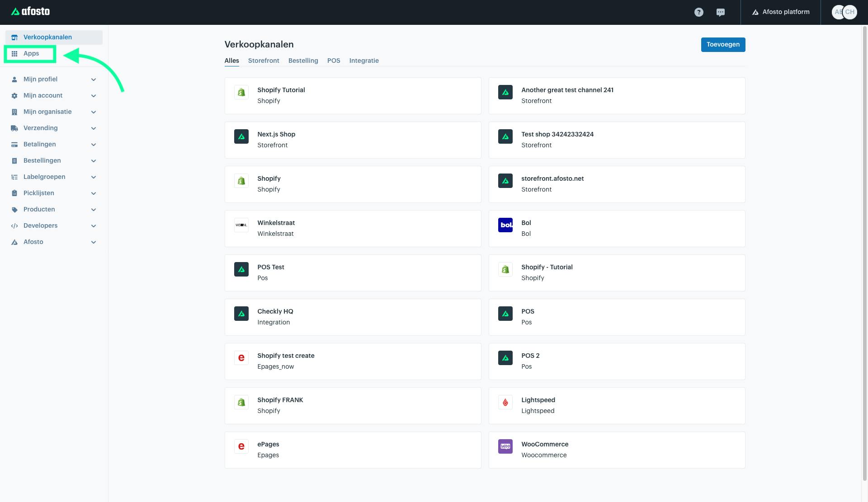This screenshot has width=868, height=502.
Task: Click the Afosto triangle icon in sidebar
Action: [x=14, y=242]
